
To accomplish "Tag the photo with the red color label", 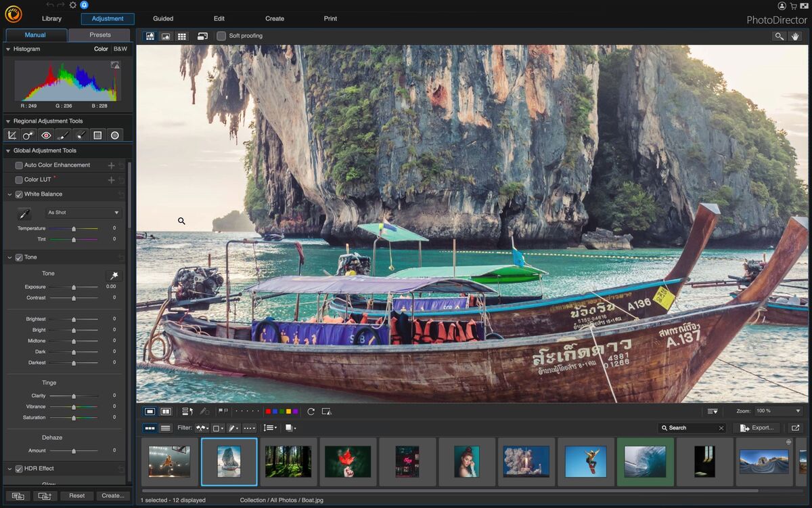I will 269,411.
